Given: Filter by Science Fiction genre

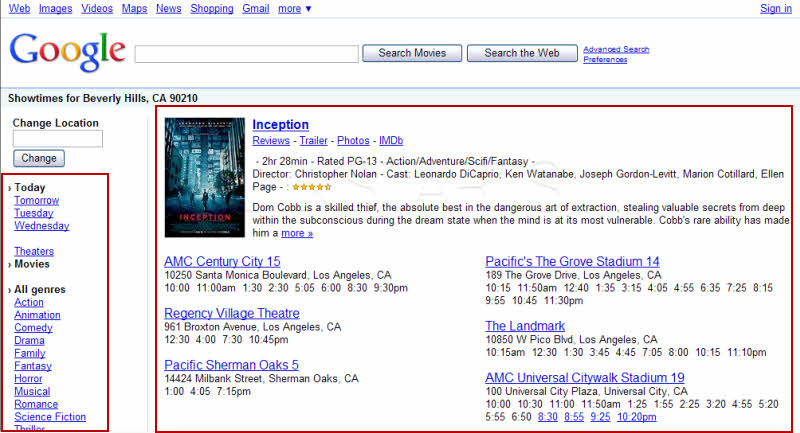Looking at the screenshot, I should click(50, 417).
